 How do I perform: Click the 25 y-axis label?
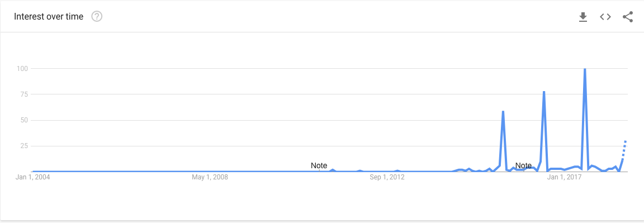pos(23,146)
